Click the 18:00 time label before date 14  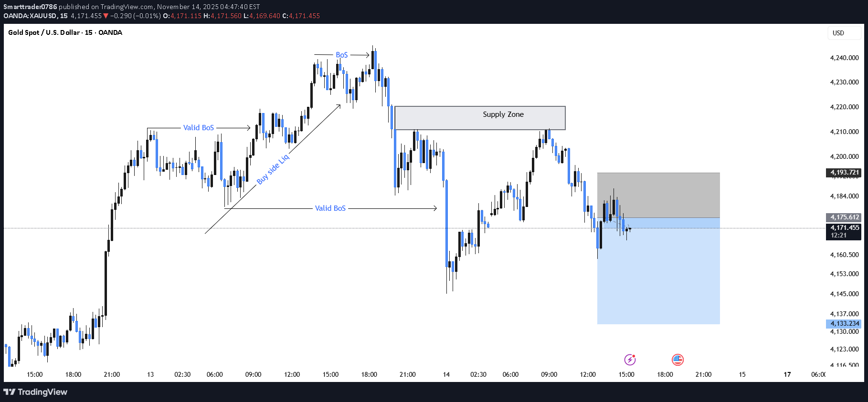click(x=369, y=374)
